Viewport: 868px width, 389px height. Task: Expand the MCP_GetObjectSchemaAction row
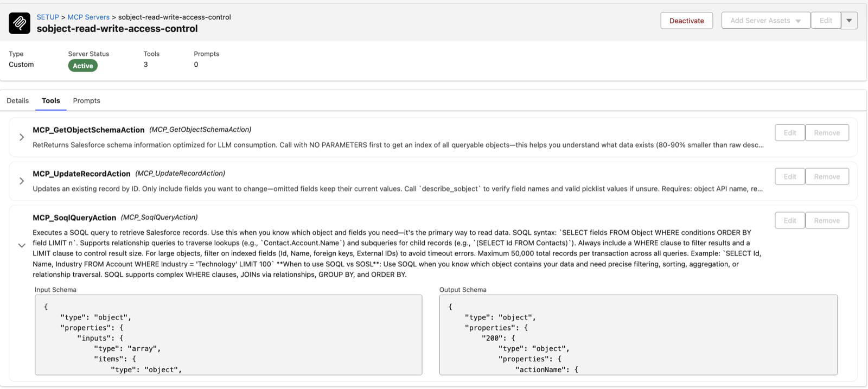pyautogui.click(x=22, y=137)
